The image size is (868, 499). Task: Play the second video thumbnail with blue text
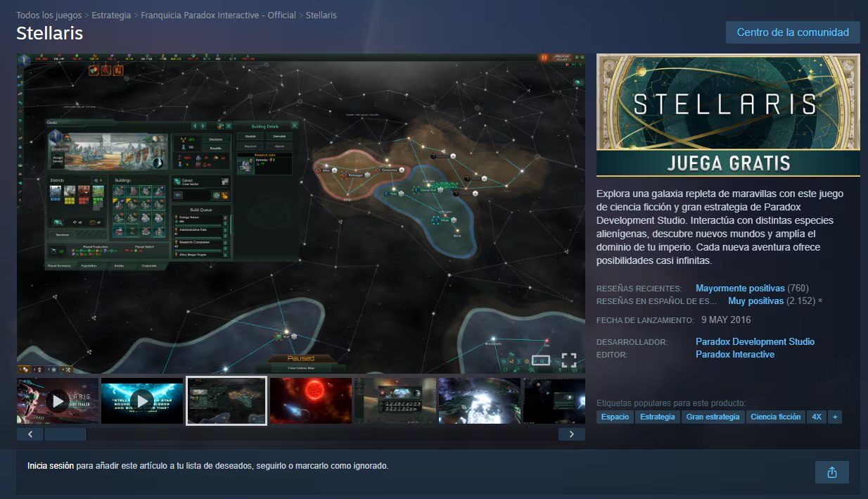tap(142, 401)
